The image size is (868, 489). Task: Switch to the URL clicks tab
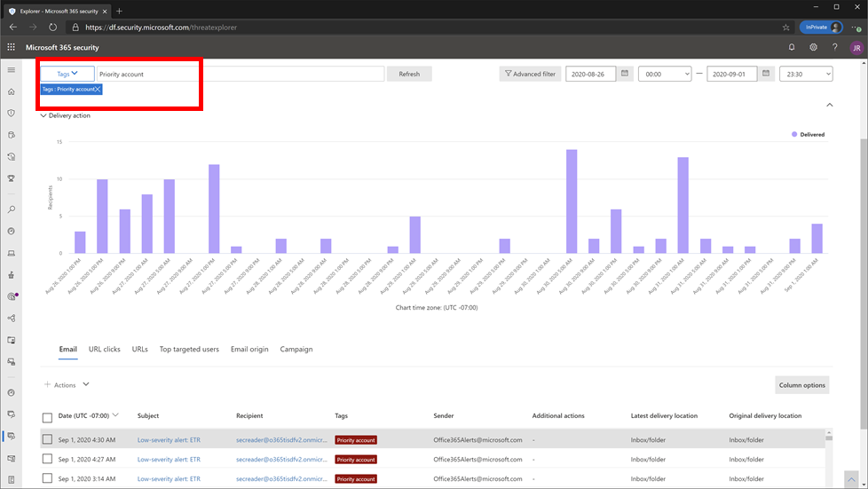tap(105, 349)
